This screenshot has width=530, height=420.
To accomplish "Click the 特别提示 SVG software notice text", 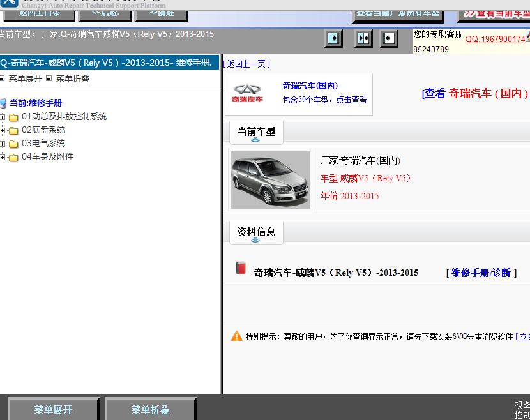I will (379, 336).
